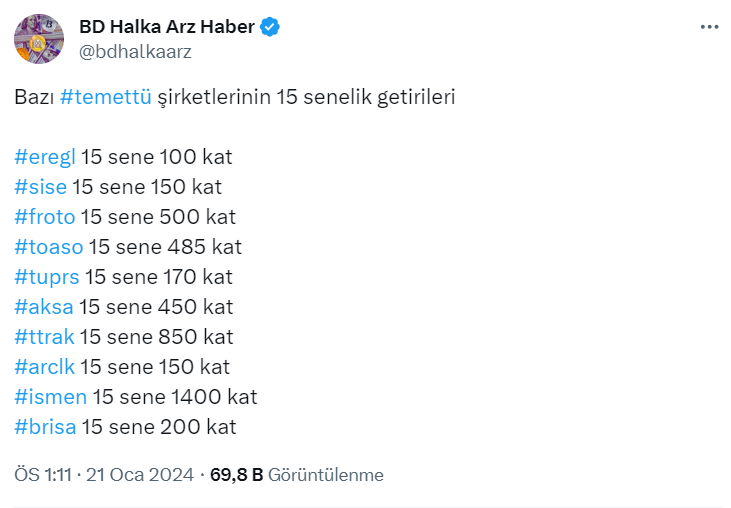Select the #toaso hashtag

[49, 247]
